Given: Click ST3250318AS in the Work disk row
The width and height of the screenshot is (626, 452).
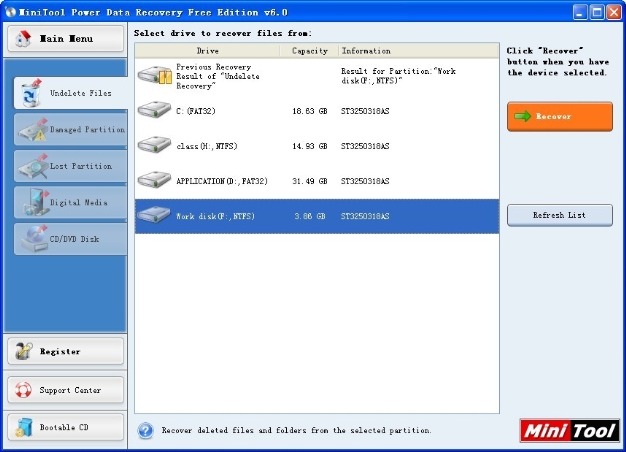Looking at the screenshot, I should coord(365,216).
